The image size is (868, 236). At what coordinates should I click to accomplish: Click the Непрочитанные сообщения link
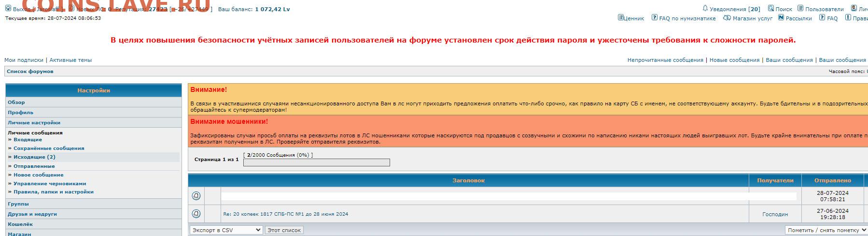(665, 60)
